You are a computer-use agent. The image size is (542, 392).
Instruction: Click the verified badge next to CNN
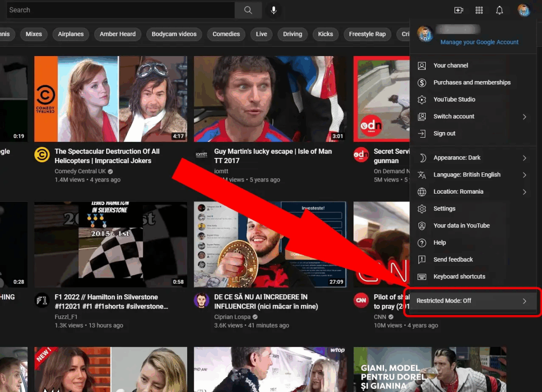(390, 316)
